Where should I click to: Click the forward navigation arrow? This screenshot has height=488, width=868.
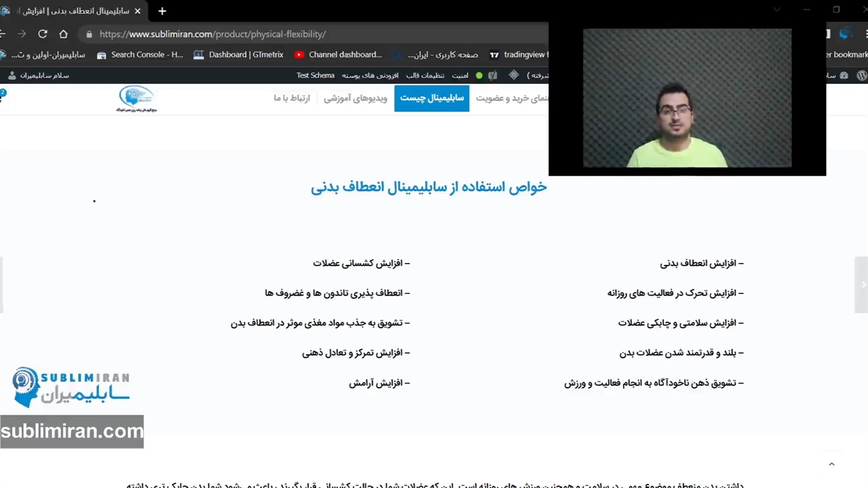click(x=22, y=34)
